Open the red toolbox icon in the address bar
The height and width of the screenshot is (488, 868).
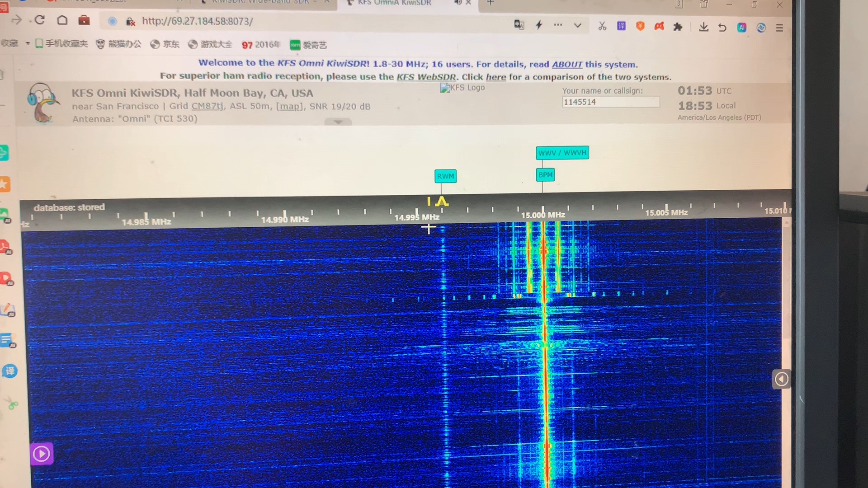tap(84, 20)
